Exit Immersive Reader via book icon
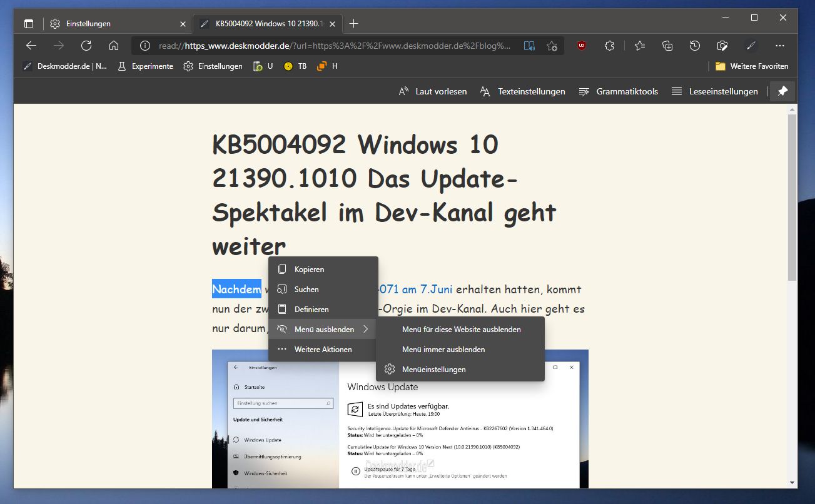Viewport: 815px width, 504px height. (529, 46)
